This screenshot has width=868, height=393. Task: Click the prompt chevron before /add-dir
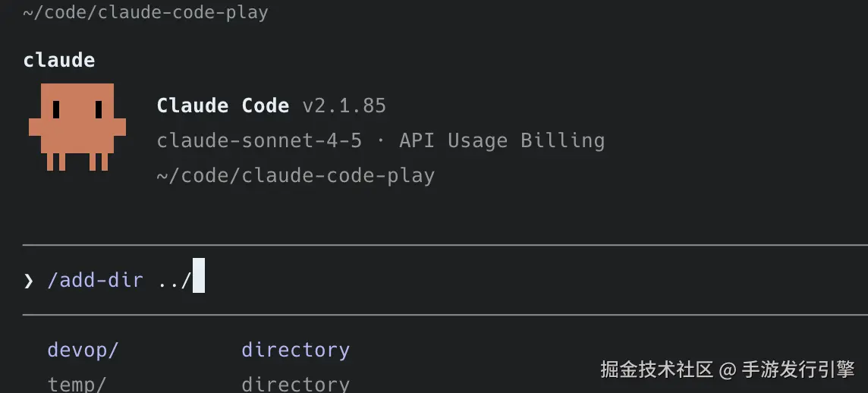point(29,281)
